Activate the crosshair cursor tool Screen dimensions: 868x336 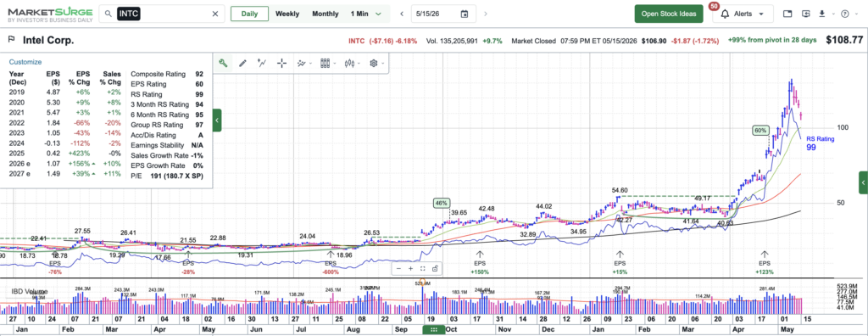(x=281, y=63)
